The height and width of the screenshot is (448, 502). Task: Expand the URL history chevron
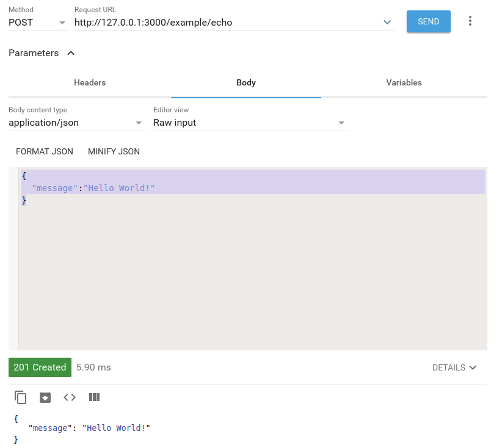pos(387,23)
